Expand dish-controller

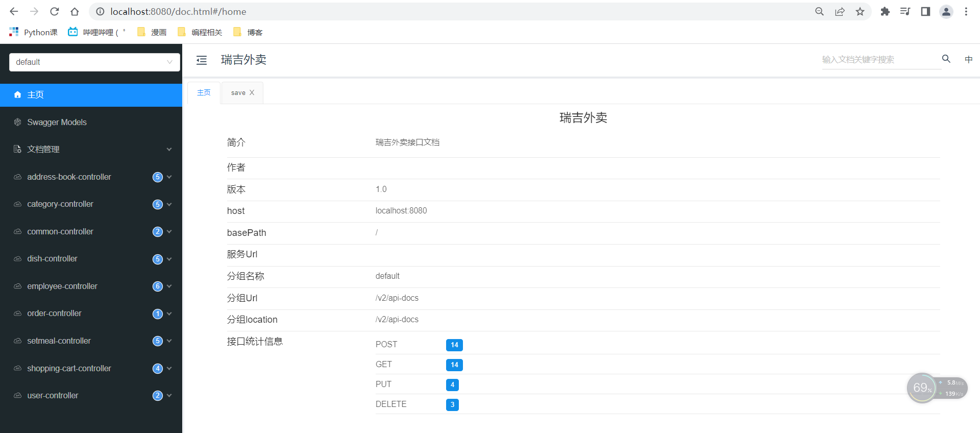pyautogui.click(x=91, y=258)
